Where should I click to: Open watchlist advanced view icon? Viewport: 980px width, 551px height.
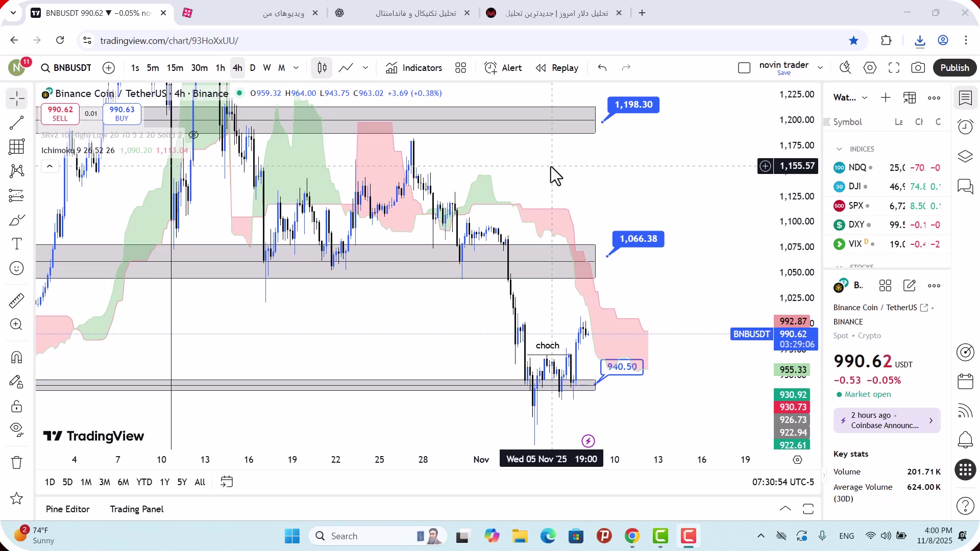[910, 98]
